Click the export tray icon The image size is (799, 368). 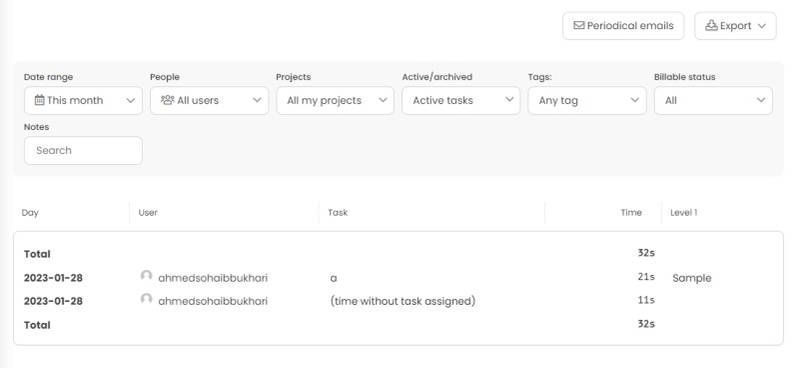tap(711, 25)
